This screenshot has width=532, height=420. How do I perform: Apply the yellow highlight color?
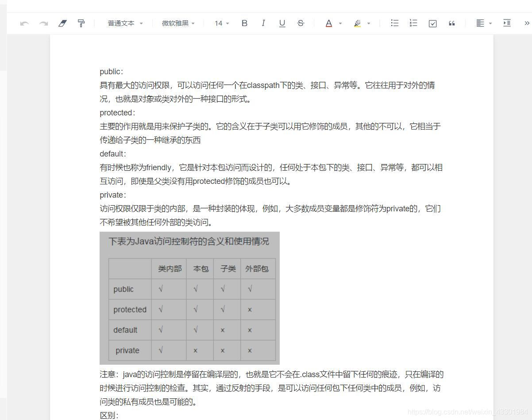coord(357,23)
